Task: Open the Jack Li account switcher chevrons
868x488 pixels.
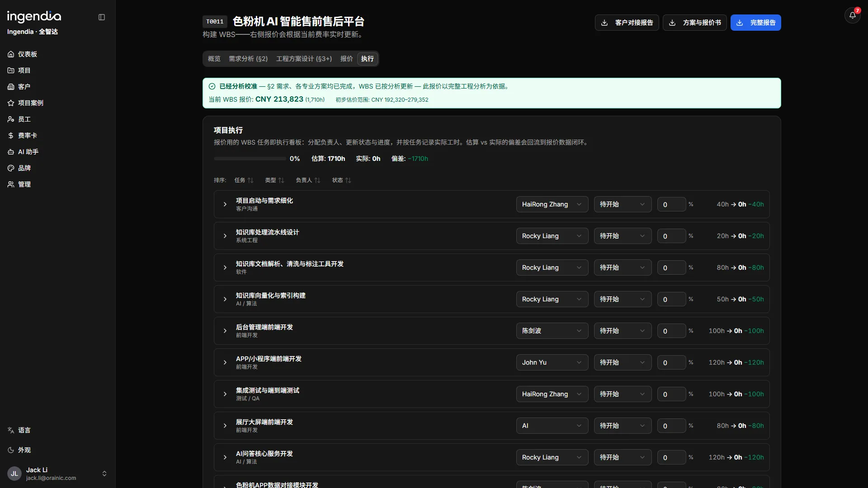Action: 104,474
